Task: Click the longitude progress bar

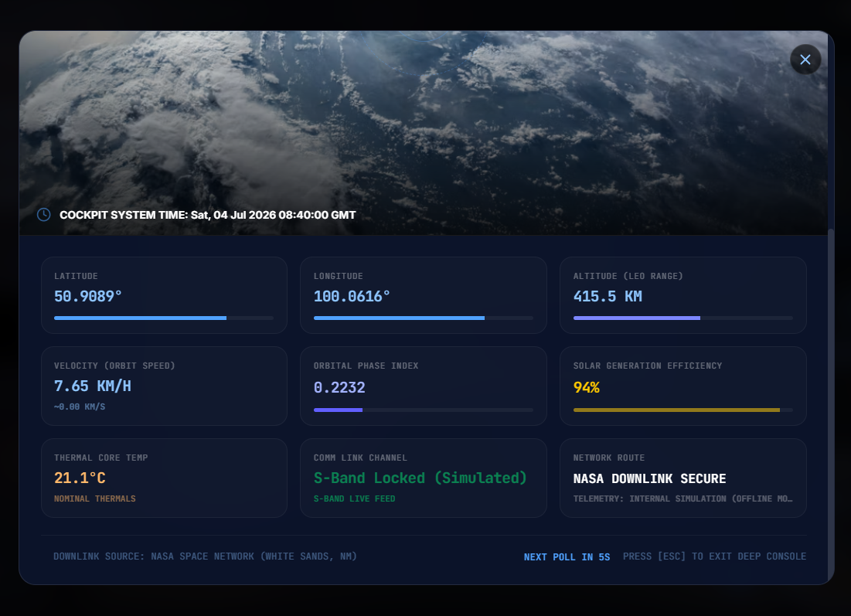Action: click(x=424, y=318)
